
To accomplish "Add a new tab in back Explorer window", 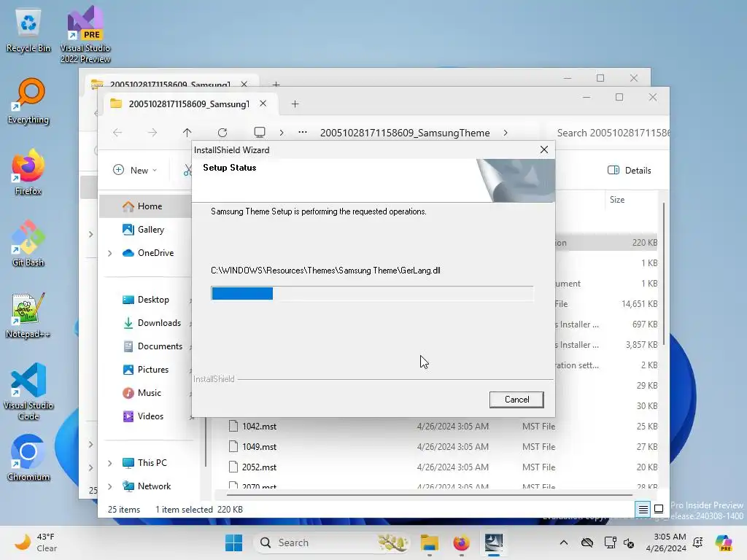I will click(276, 83).
